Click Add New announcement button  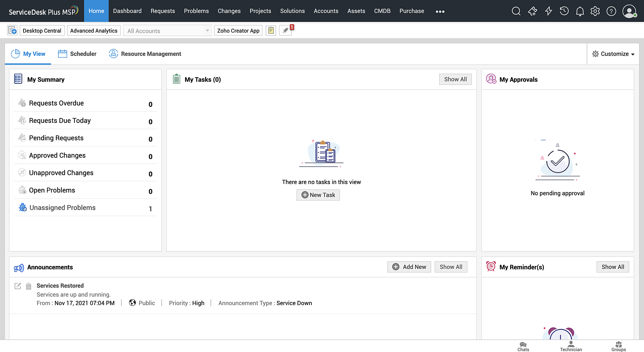pos(409,267)
